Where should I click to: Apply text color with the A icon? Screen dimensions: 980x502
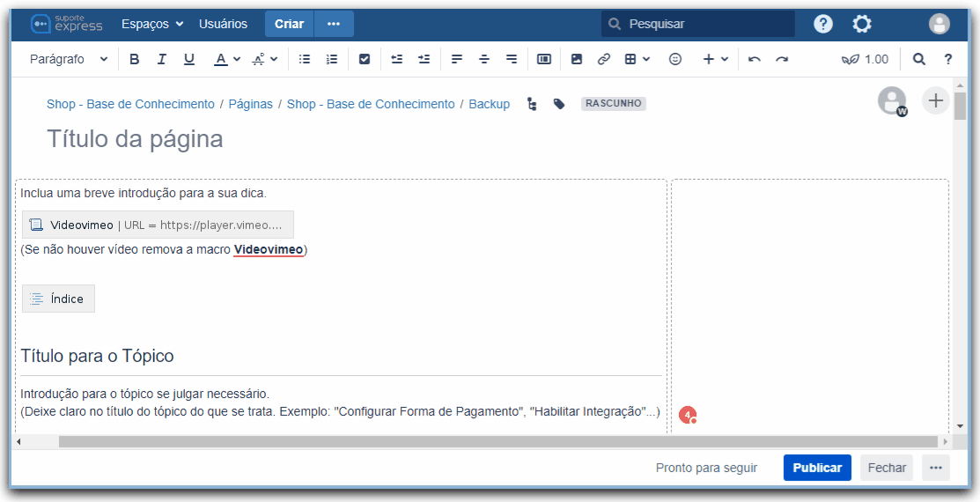221,59
